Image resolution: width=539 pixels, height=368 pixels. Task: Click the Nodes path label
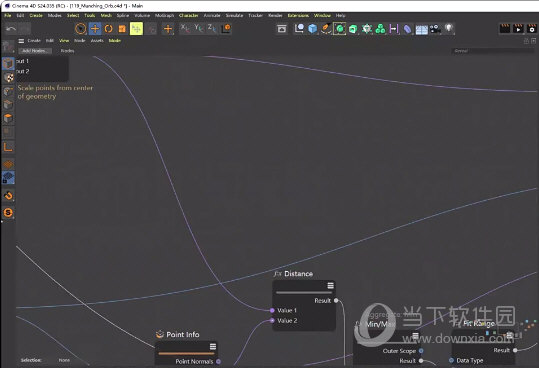pyautogui.click(x=67, y=51)
